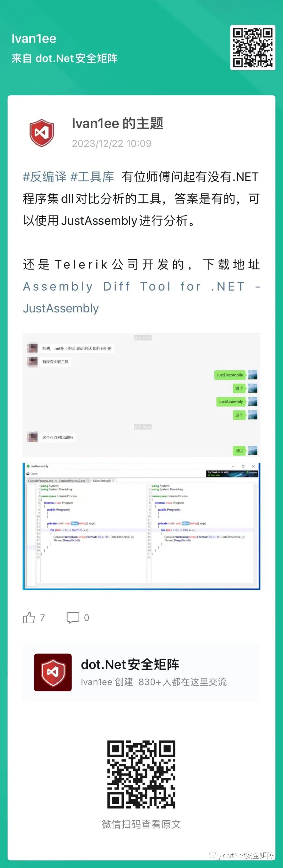The image size is (283, 868).
Task: Select the ConsoleProcess.exe <> ConsoleProcess2.exe tab
Action: click(x=58, y=481)
